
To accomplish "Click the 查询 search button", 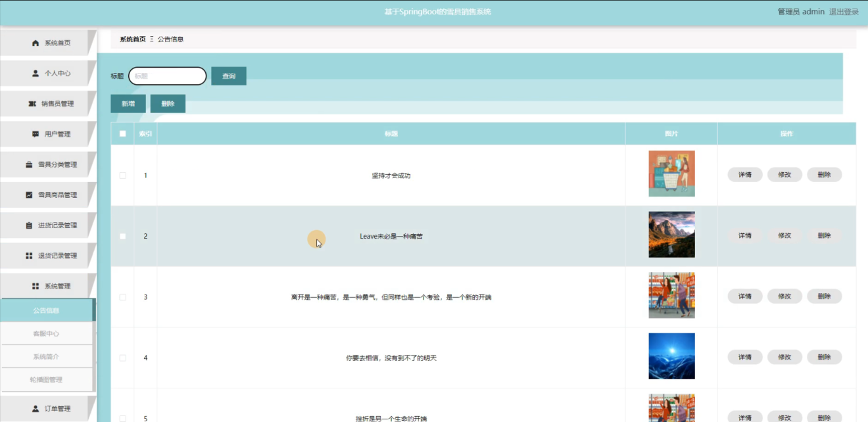I will point(229,76).
